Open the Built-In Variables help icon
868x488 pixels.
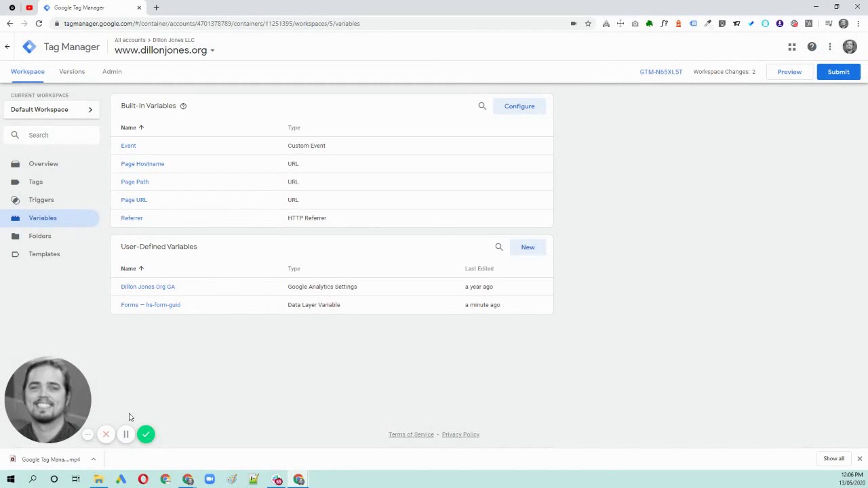183,106
